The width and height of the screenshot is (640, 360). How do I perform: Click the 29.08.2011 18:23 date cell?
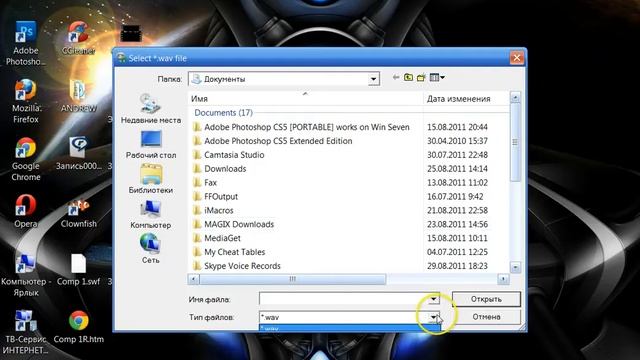[x=457, y=266]
